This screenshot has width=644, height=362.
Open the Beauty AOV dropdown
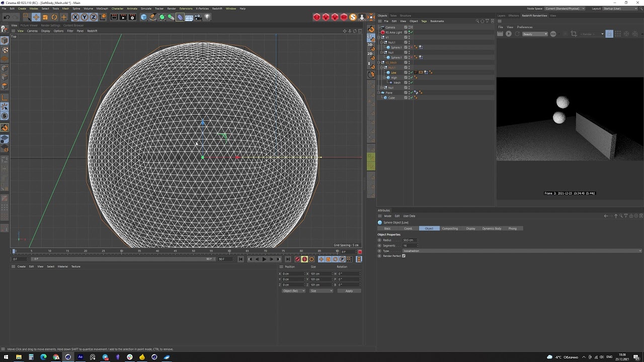535,34
